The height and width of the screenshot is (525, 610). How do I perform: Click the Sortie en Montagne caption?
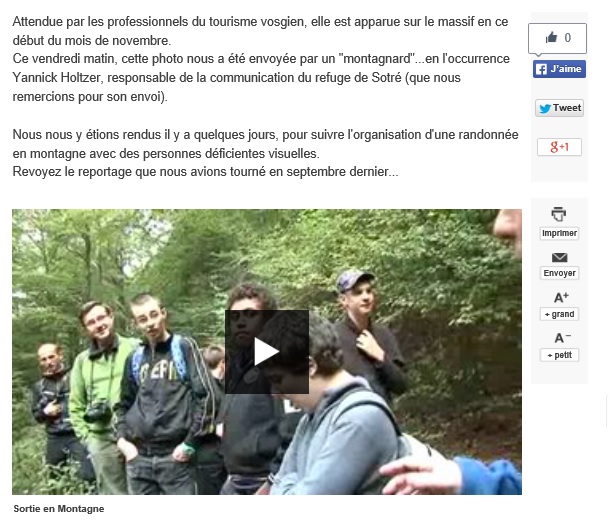pos(59,509)
